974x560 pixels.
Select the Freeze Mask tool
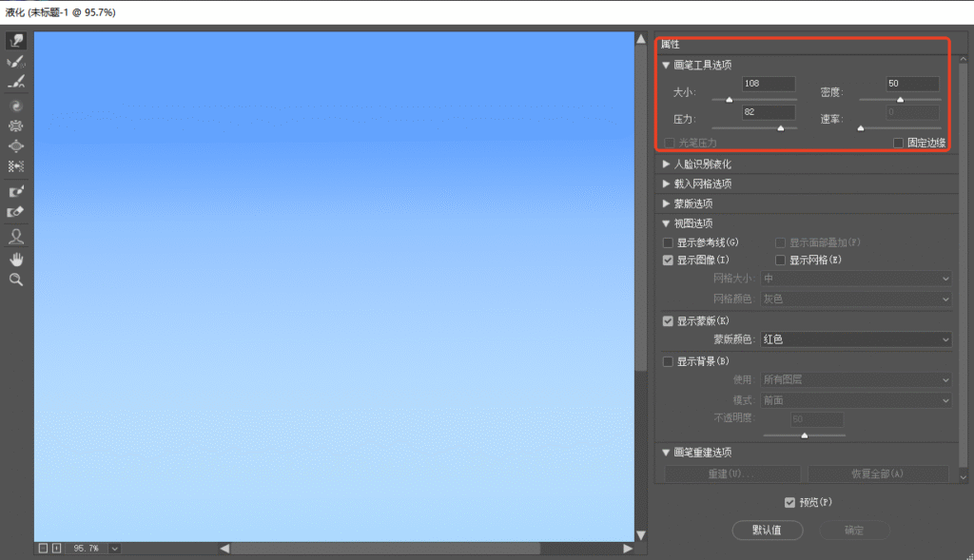(x=16, y=191)
